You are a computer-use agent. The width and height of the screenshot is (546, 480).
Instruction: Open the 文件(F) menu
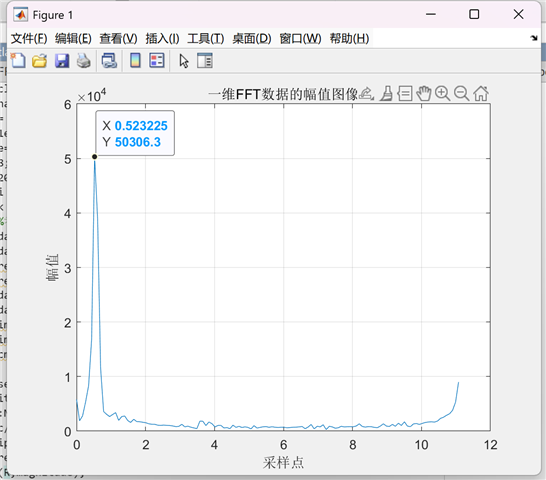click(29, 38)
